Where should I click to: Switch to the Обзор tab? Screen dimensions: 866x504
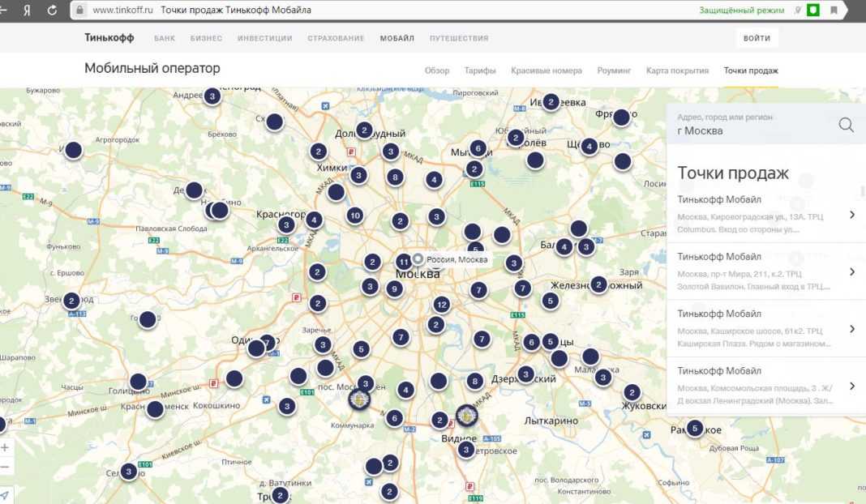[x=437, y=70]
